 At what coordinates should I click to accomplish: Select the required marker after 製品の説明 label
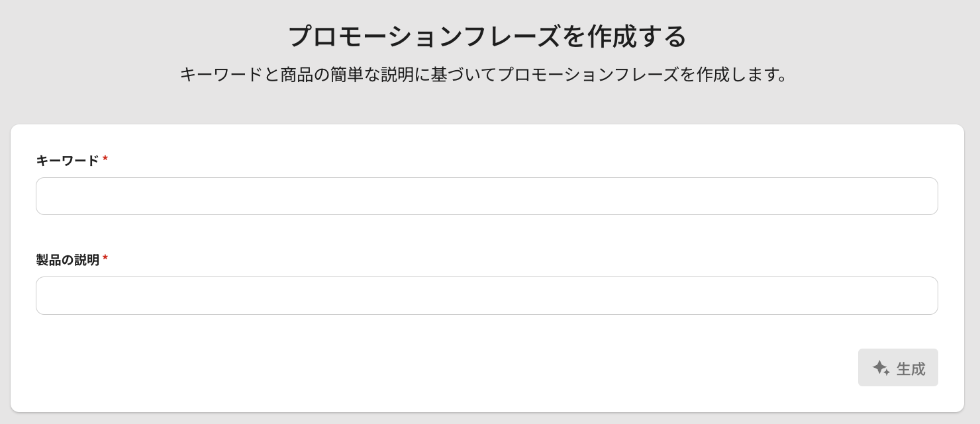[x=105, y=259]
